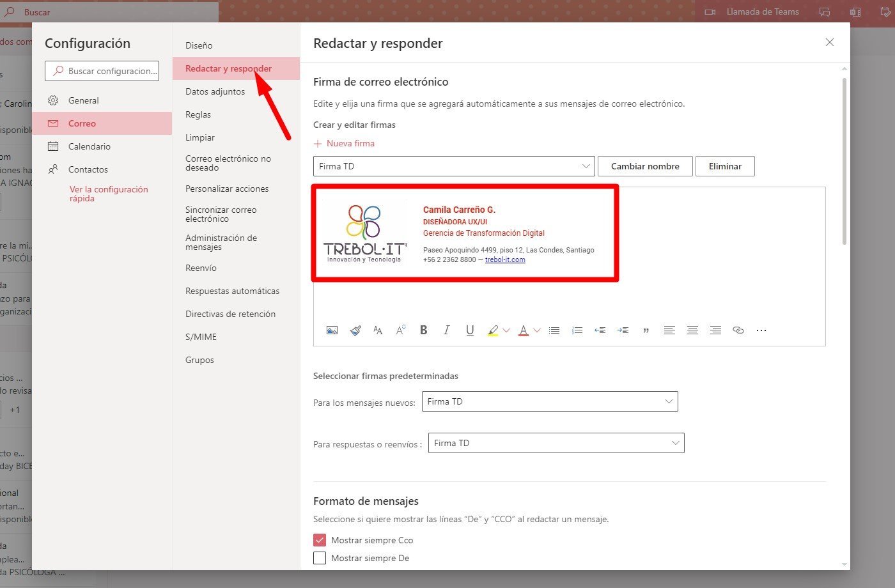Click the settings panel vertical scrollbar
The height and width of the screenshot is (588, 895).
click(x=844, y=161)
